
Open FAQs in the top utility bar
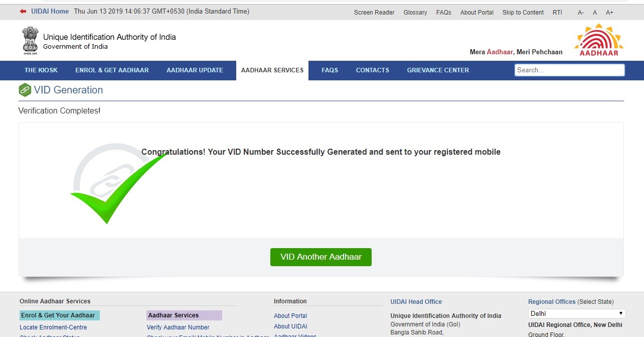(444, 13)
